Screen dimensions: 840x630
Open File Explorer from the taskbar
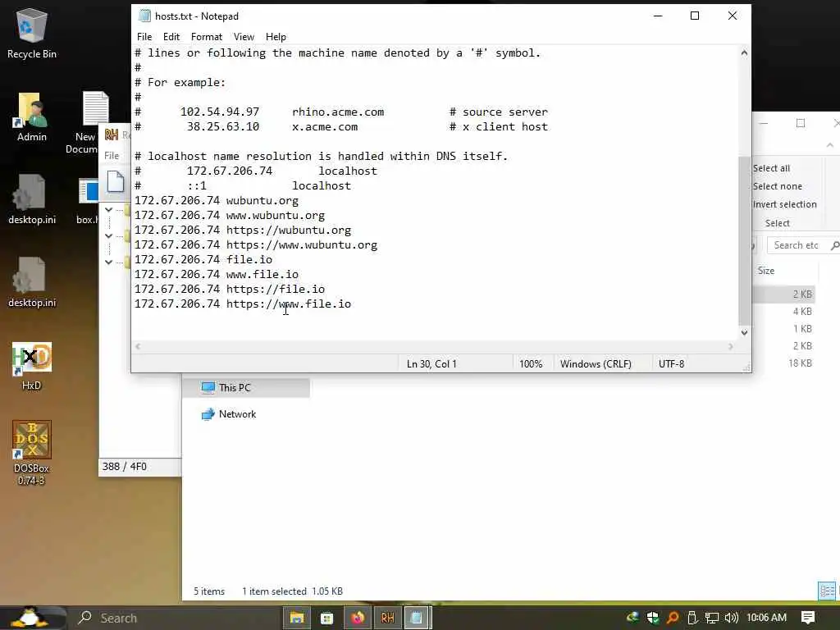(296, 618)
